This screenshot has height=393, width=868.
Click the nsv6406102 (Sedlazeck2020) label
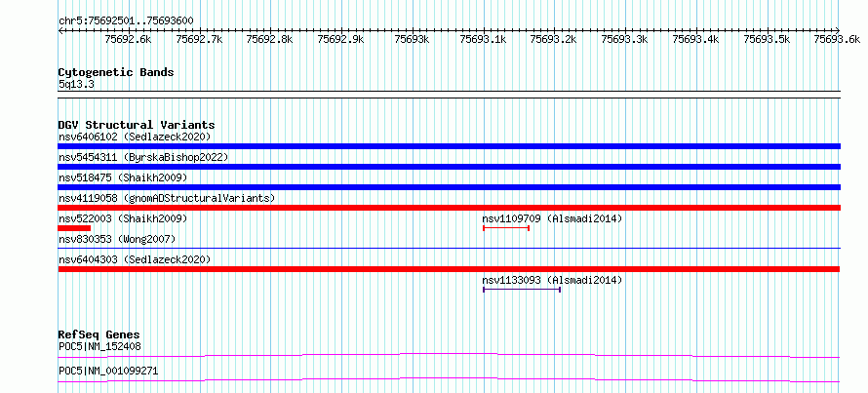point(135,137)
